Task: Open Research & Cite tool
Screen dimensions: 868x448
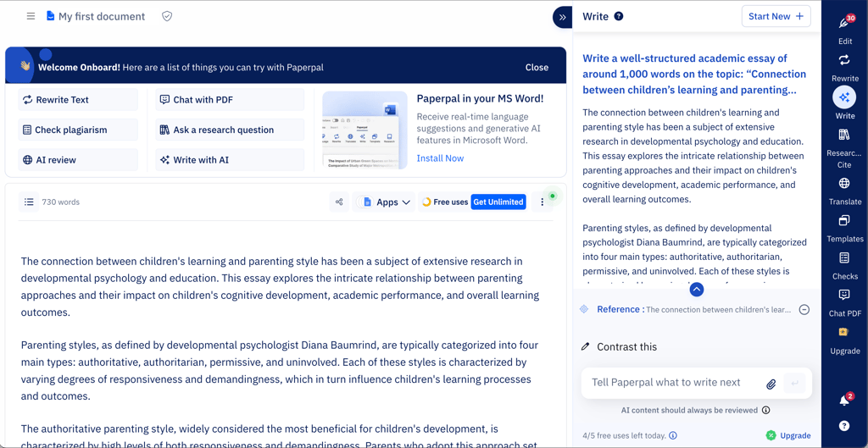Action: point(845,148)
